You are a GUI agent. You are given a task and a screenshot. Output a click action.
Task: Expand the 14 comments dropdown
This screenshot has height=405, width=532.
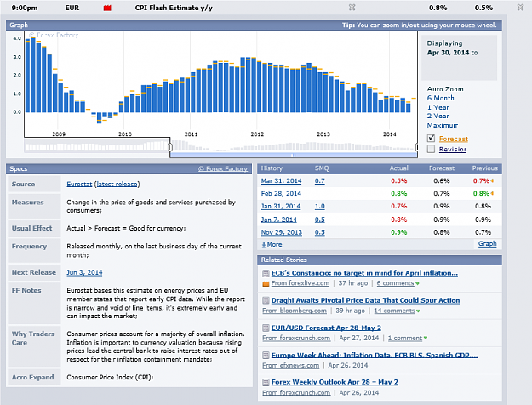397,311
